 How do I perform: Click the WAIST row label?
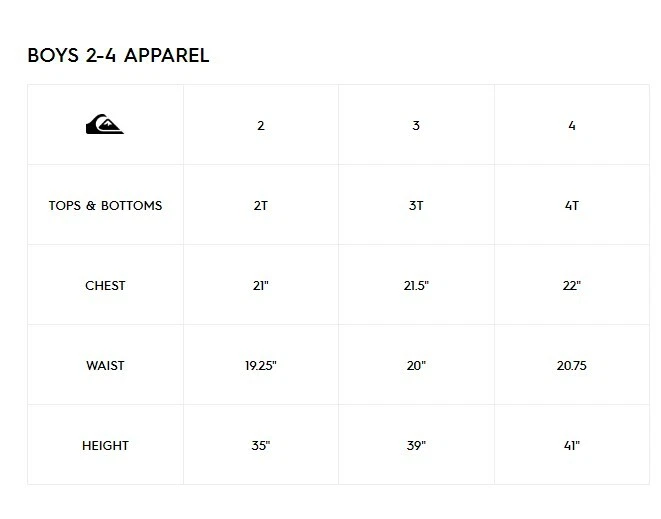coord(105,366)
